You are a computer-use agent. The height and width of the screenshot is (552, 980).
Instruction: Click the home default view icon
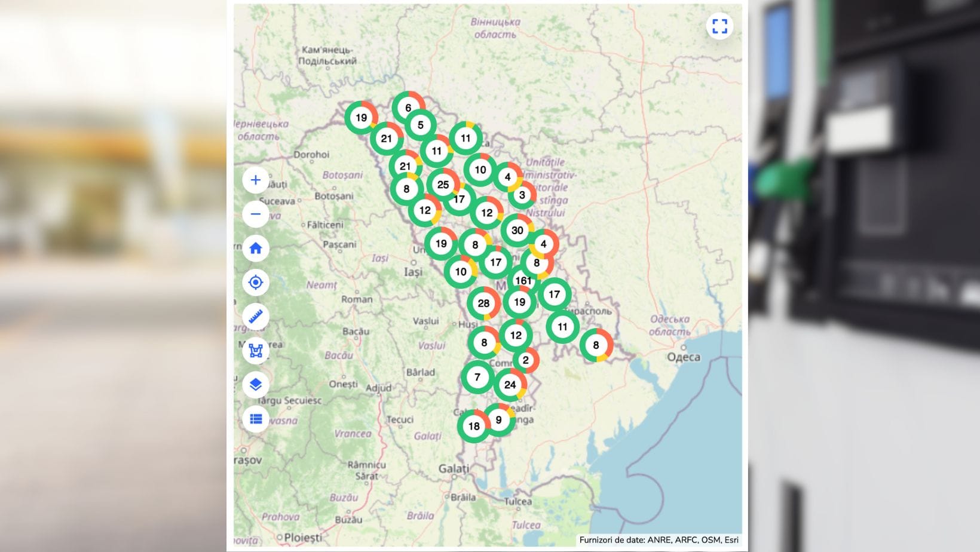point(256,249)
